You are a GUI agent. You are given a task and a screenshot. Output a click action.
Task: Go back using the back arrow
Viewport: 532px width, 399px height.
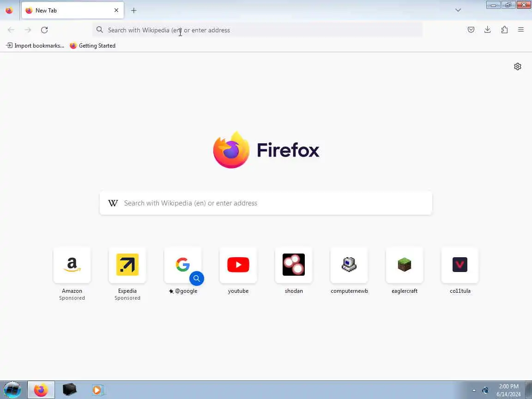tap(11, 30)
